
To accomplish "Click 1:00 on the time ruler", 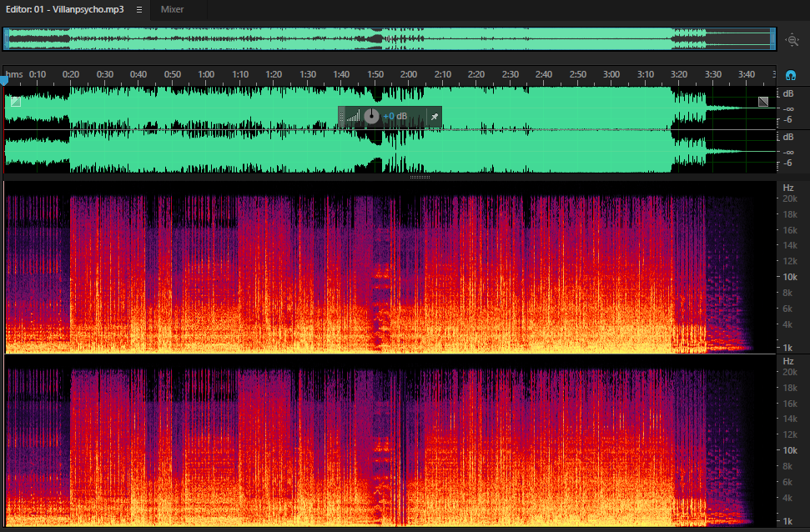I will point(206,74).
